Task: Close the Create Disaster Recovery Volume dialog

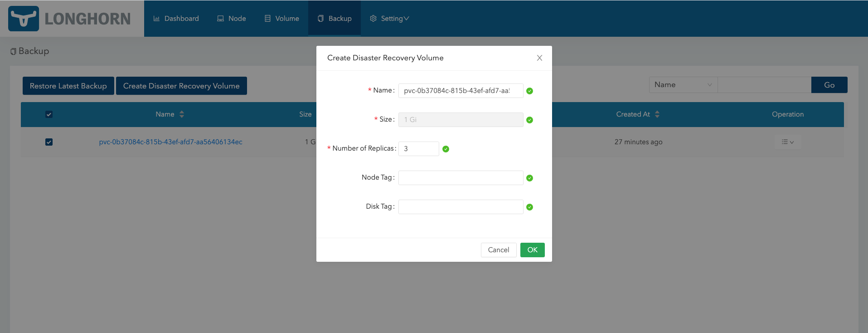Action: coord(539,58)
